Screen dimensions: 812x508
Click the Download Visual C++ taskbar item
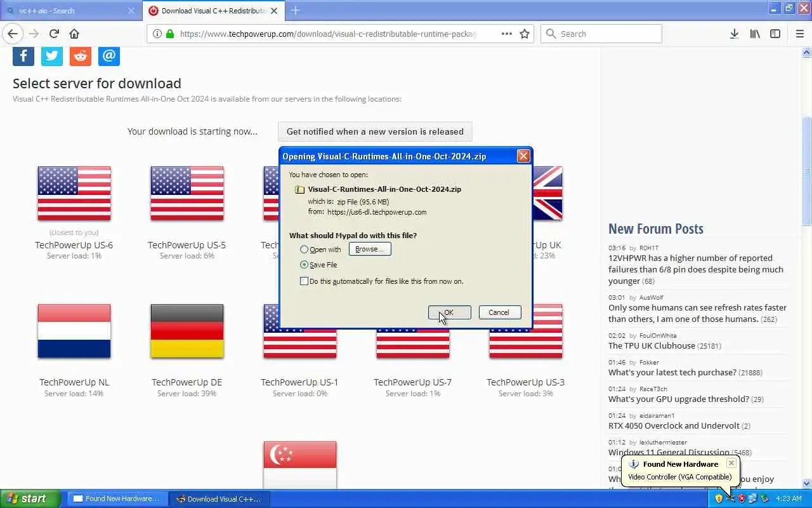pyautogui.click(x=219, y=498)
